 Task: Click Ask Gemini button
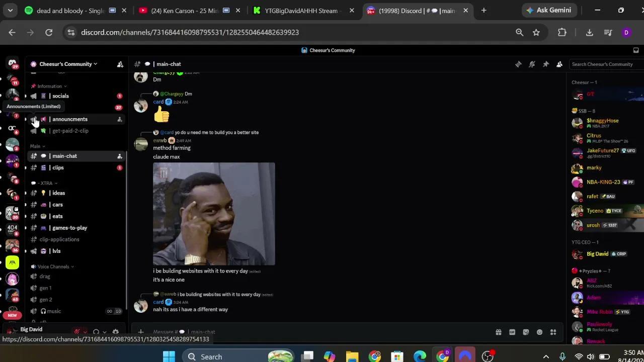pos(548,11)
